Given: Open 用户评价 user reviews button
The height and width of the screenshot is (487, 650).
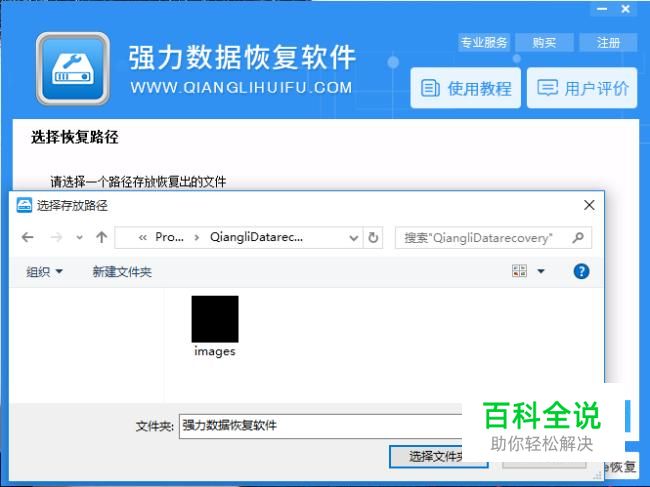Looking at the screenshot, I should coord(582,88).
